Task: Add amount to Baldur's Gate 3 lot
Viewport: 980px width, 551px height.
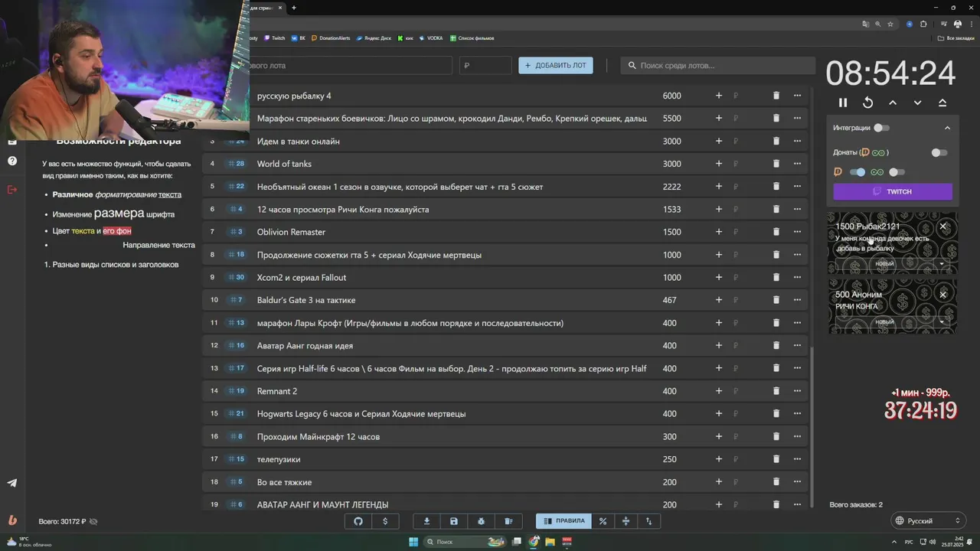Action: (718, 300)
